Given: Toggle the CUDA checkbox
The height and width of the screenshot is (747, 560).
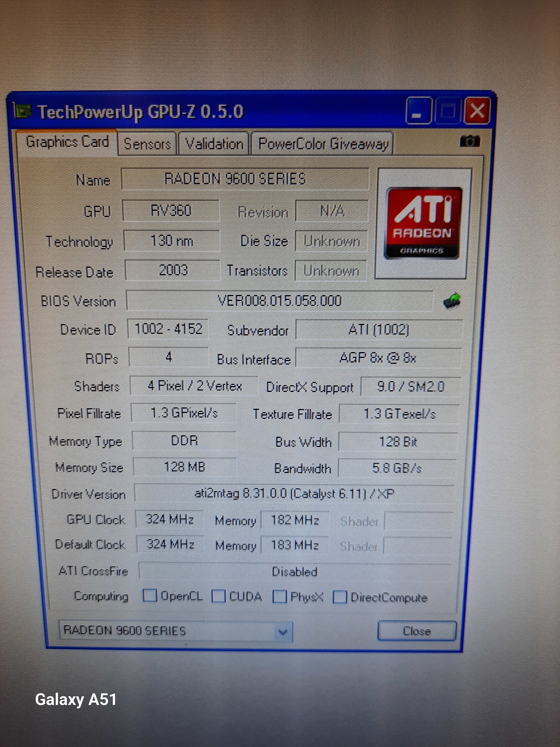Looking at the screenshot, I should point(218,596).
